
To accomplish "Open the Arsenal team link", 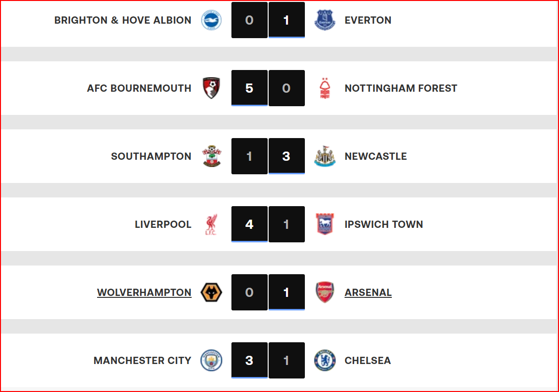I will (x=368, y=293).
